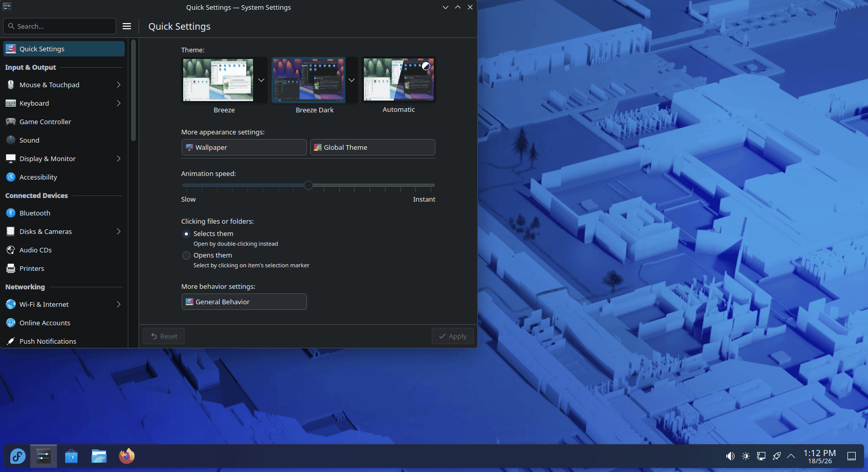868x472 pixels.
Task: Click the 'Printers' label in the sidebar
Action: click(32, 268)
